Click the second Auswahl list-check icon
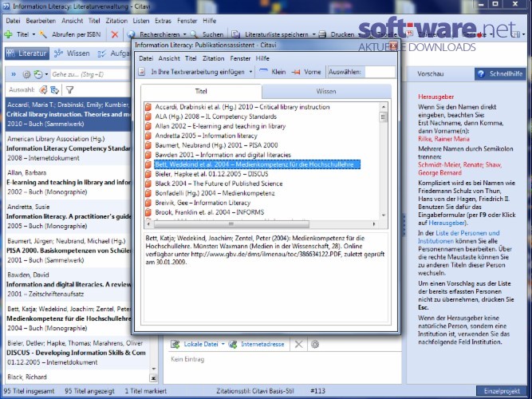This screenshot has width=532, height=399. [x=54, y=89]
